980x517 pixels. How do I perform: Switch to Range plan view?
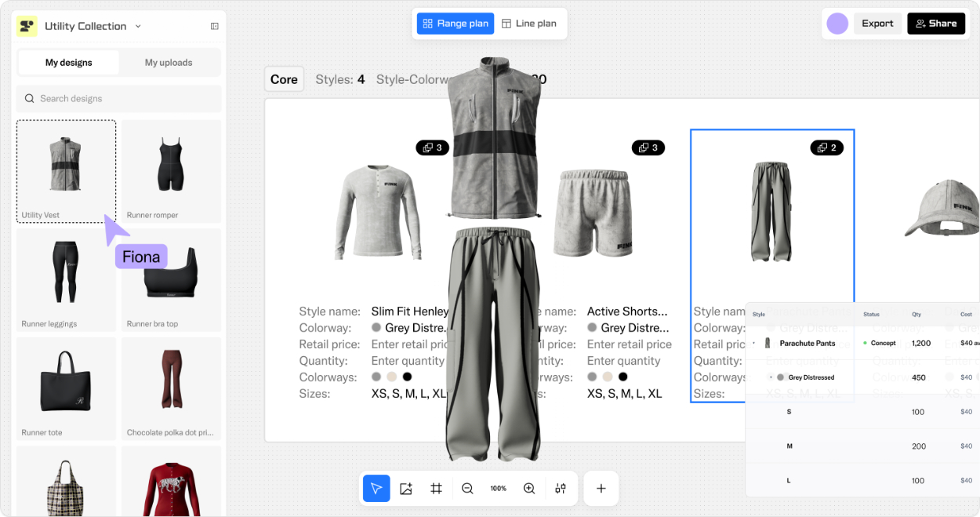456,24
